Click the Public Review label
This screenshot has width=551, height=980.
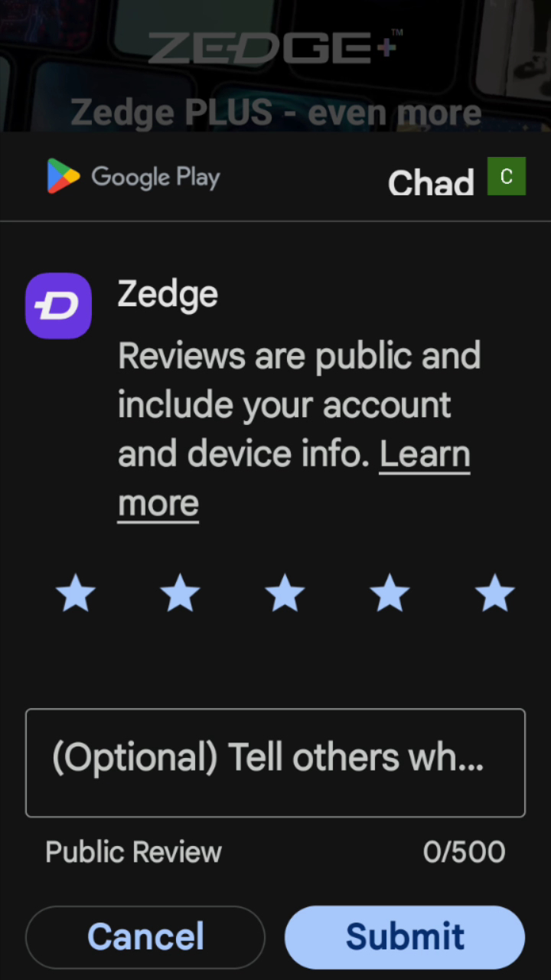(133, 852)
